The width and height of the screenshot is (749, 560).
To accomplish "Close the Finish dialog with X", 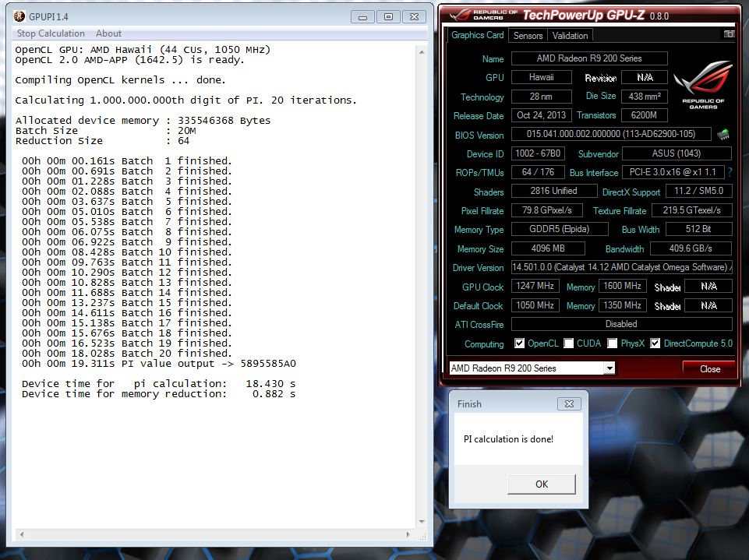I will point(569,404).
